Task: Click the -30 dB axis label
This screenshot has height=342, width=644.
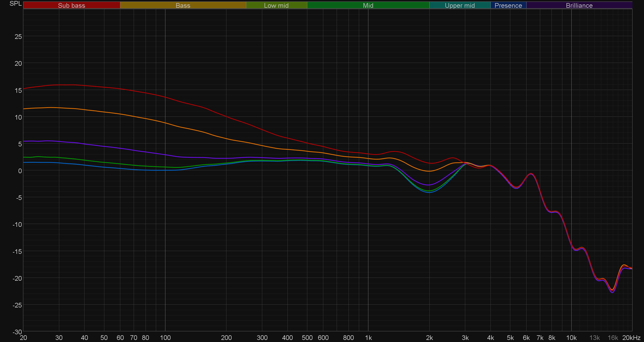Action: point(17,332)
